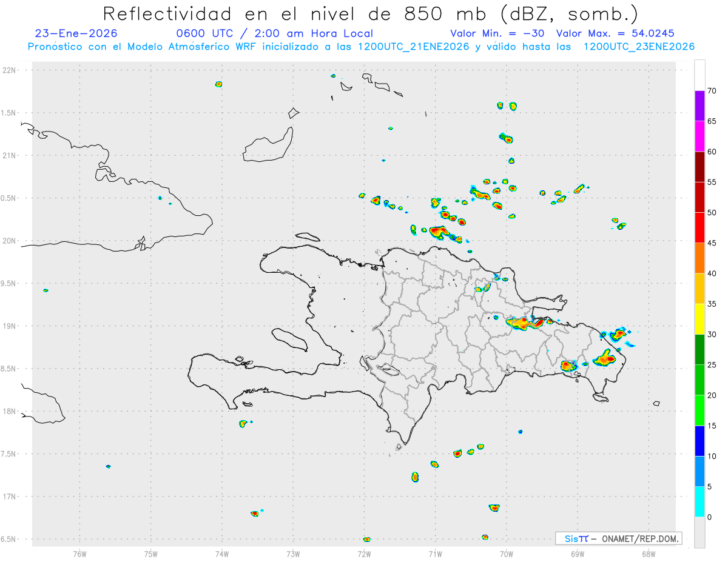Click the '0600 UTC / 2:00 am Hora Local' text
Image resolution: width=728 pixels, height=562 pixels.
click(x=274, y=33)
